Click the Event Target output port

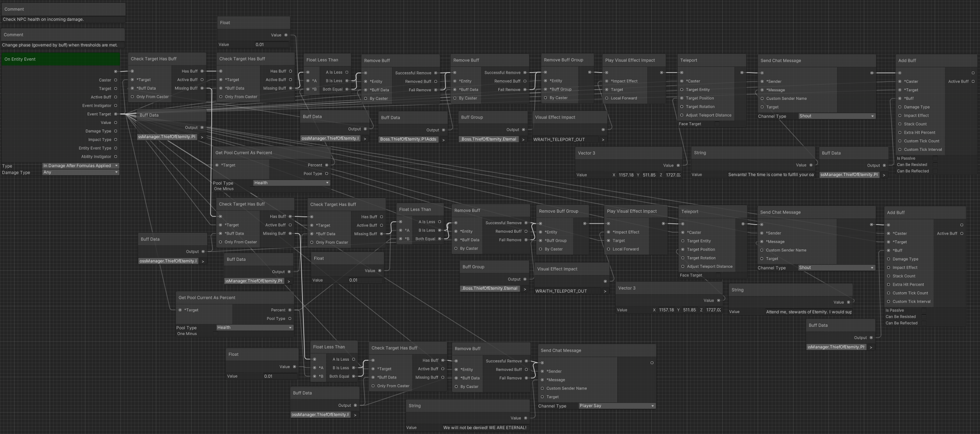point(116,114)
